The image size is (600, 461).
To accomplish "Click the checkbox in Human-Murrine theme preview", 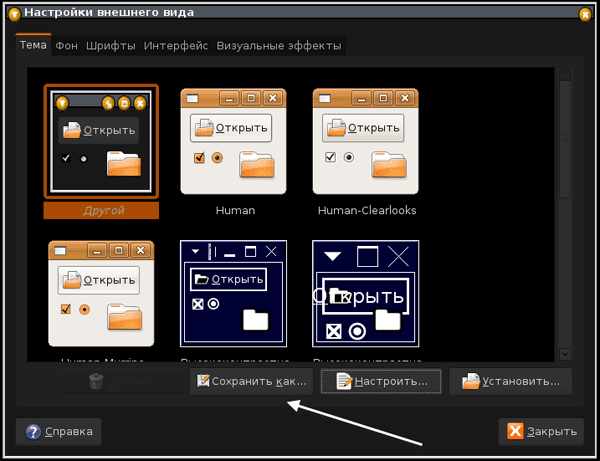I will click(x=67, y=310).
